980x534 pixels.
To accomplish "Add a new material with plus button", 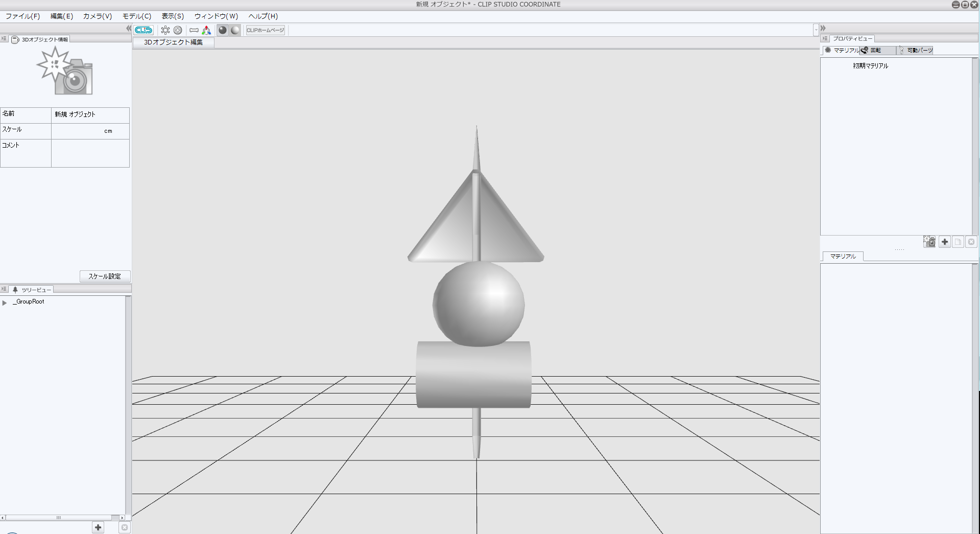I will [x=945, y=242].
